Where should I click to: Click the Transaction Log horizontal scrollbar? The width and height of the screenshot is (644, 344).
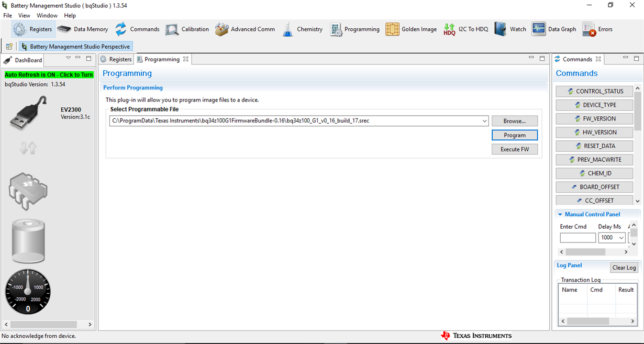[x=597, y=321]
